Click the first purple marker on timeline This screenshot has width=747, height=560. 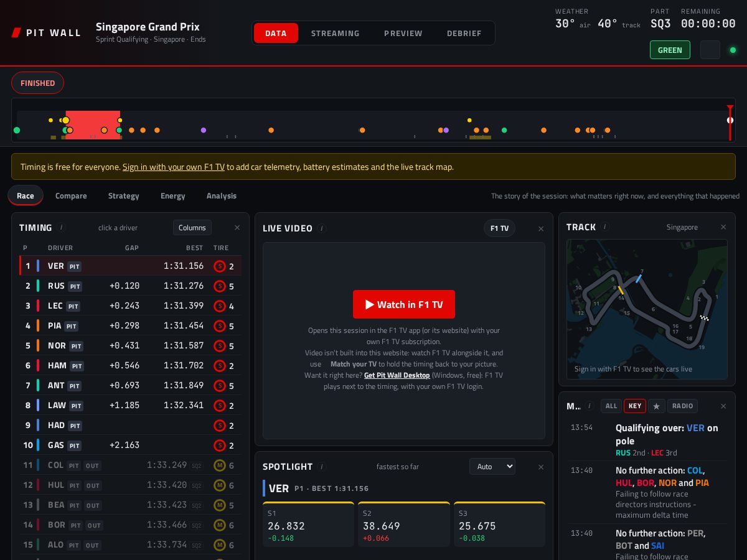pos(204,130)
